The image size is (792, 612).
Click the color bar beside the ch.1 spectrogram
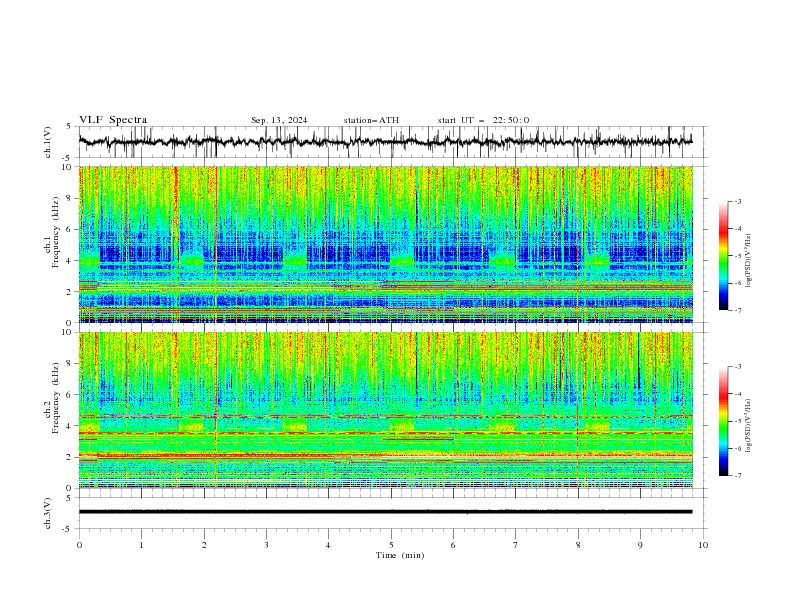click(723, 256)
